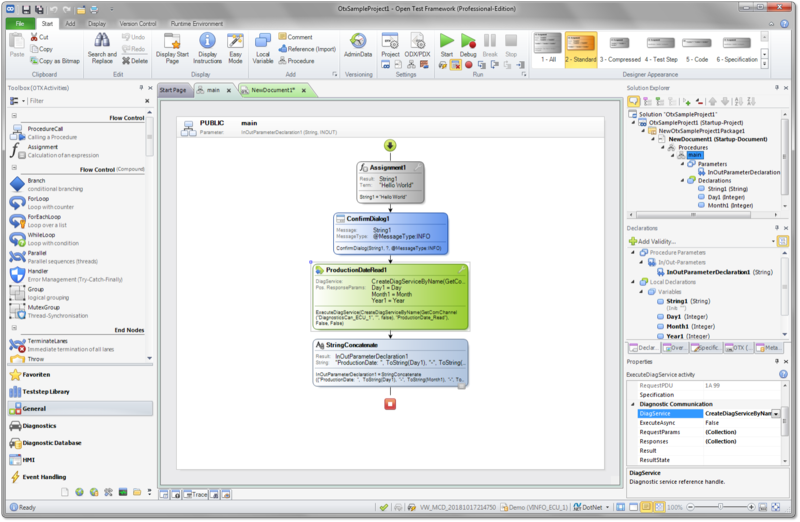Viewport: 800px width, 522px height.
Task: Open the Favoriten toolbox category
Action: tap(80, 375)
